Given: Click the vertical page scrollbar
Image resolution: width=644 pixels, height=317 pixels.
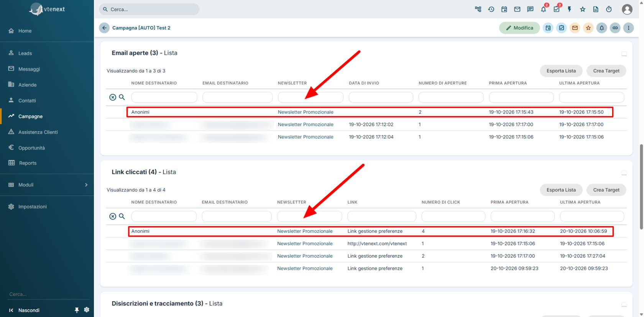Looking at the screenshot, I should click(641, 187).
